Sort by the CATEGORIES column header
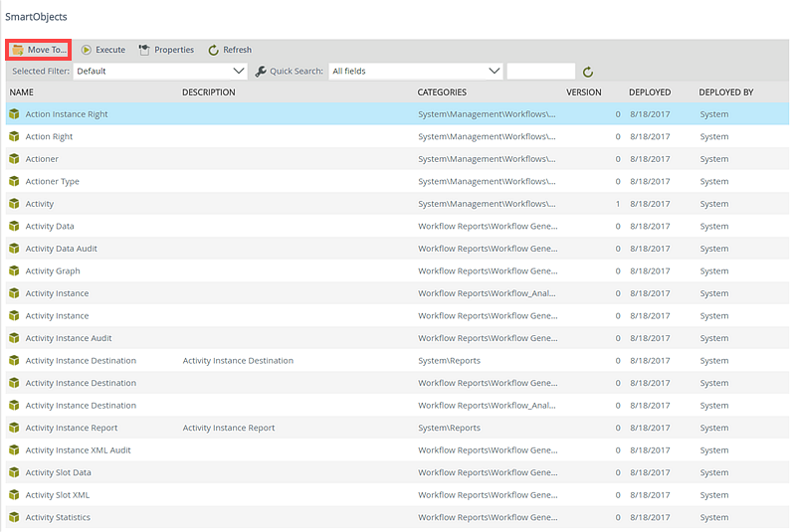This screenshot has width=796, height=532. coord(443,92)
